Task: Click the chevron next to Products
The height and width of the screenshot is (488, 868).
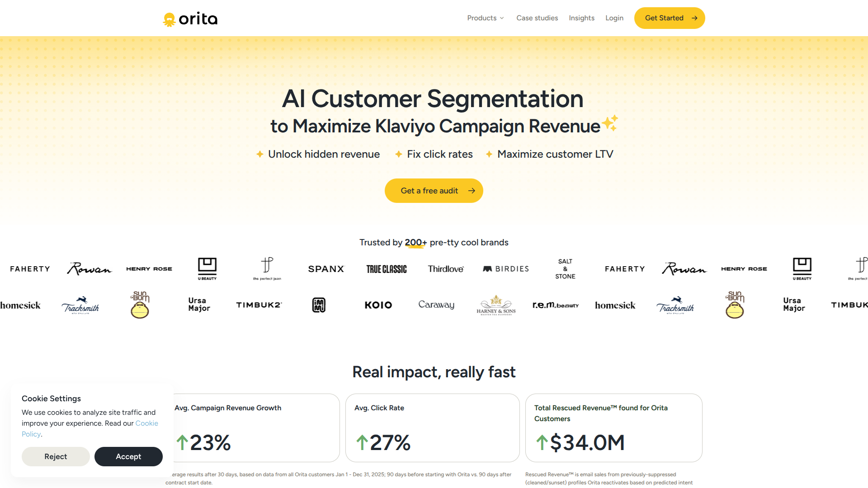Action: (502, 19)
